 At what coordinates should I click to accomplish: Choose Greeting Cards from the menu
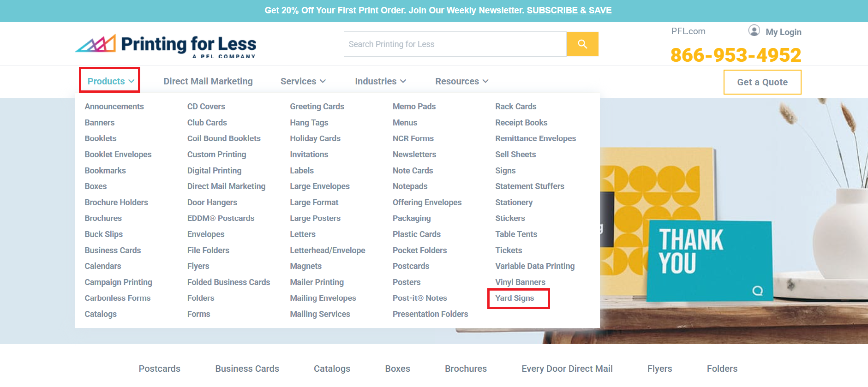coord(317,107)
